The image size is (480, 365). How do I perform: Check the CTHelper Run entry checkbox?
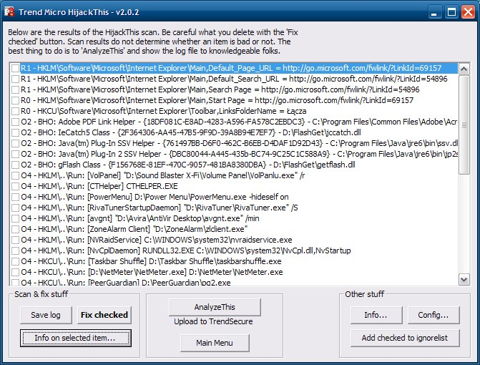[15, 186]
